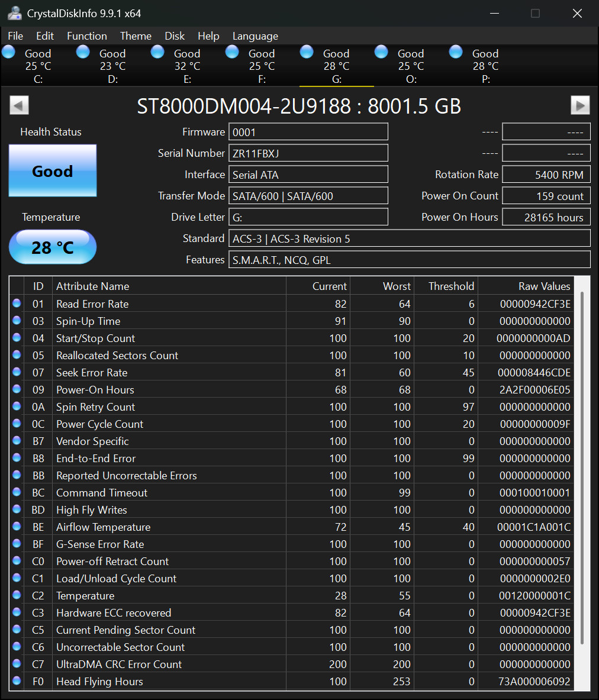Click the Good health status button
The height and width of the screenshot is (700, 599).
[x=53, y=170]
